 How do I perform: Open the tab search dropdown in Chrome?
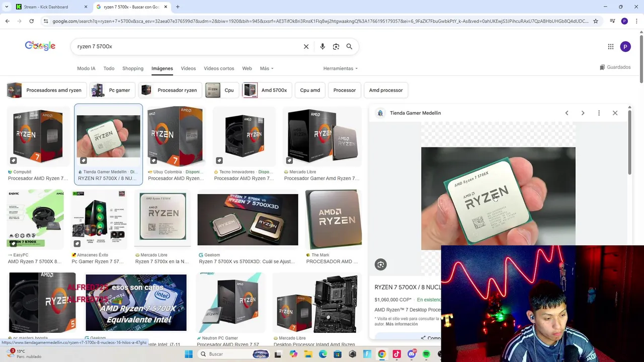pos(7,7)
